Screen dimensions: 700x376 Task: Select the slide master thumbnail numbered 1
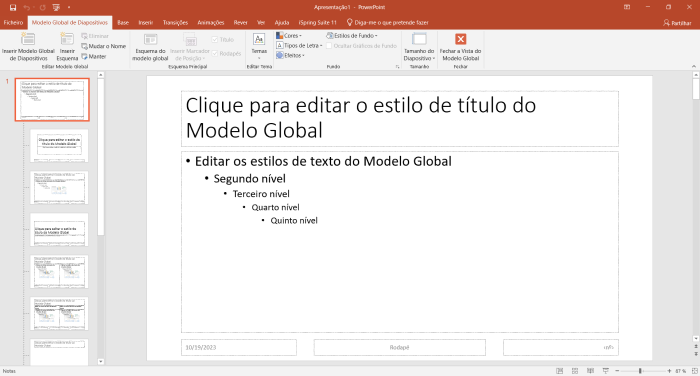[x=52, y=100]
